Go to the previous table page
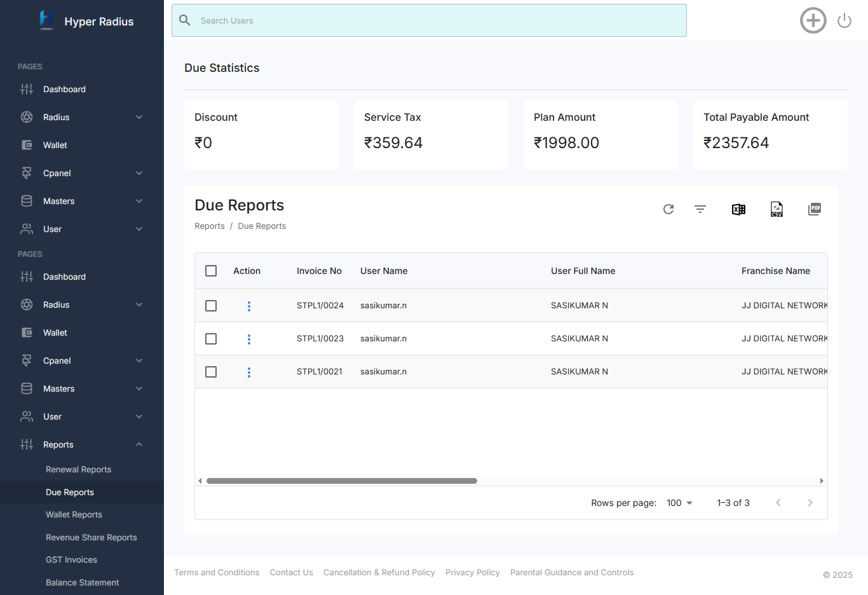This screenshot has height=595, width=868. point(778,503)
